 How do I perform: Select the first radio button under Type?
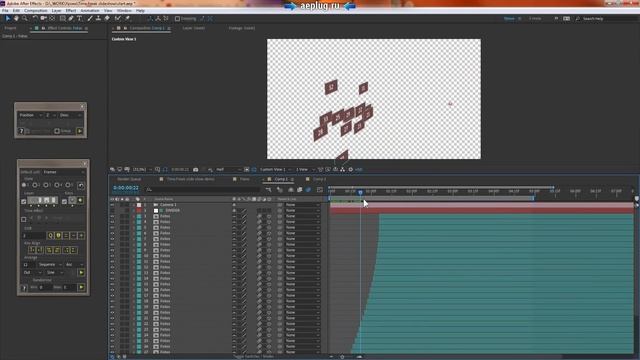pos(24,185)
